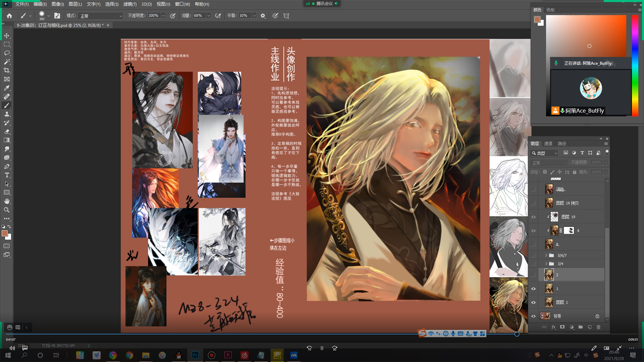This screenshot has height=362, width=644.
Task: Toggle the layer filter on/off switch
Action: coord(607,153)
